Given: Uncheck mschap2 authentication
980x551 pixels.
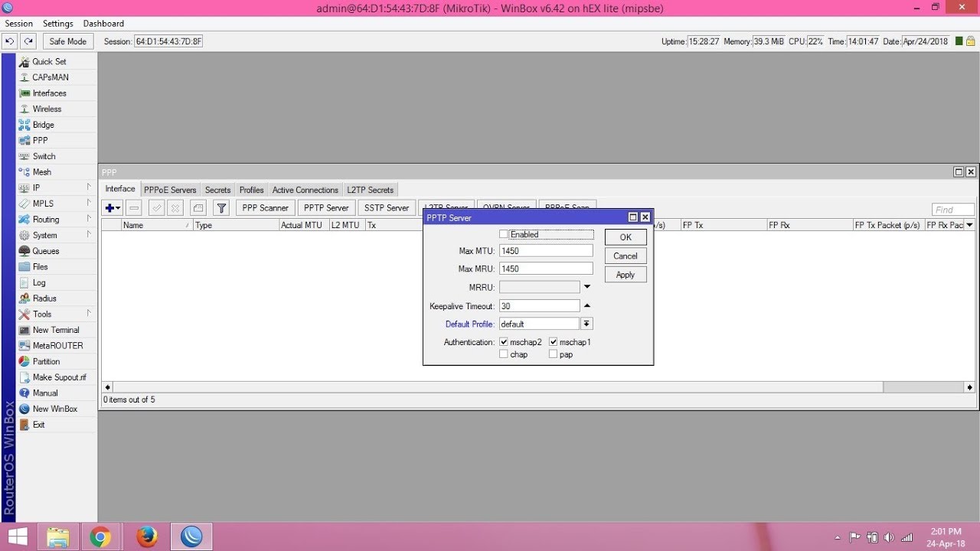Looking at the screenshot, I should point(503,342).
